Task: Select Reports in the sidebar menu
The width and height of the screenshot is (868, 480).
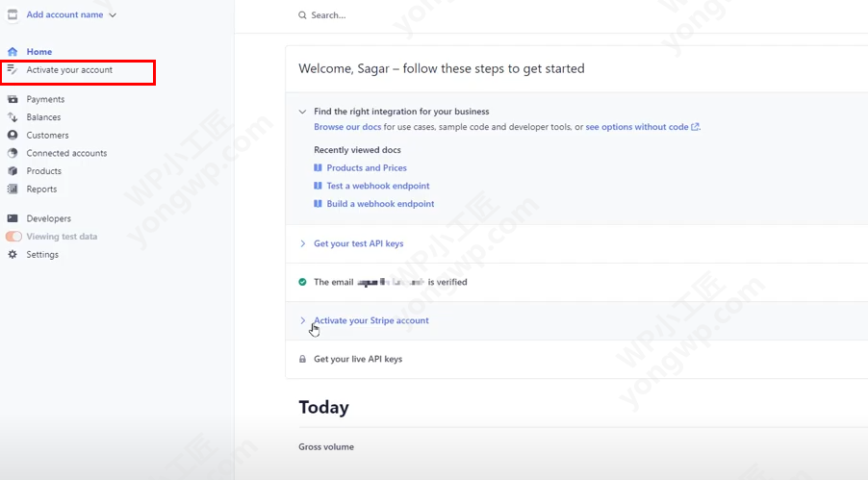Action: [41, 189]
